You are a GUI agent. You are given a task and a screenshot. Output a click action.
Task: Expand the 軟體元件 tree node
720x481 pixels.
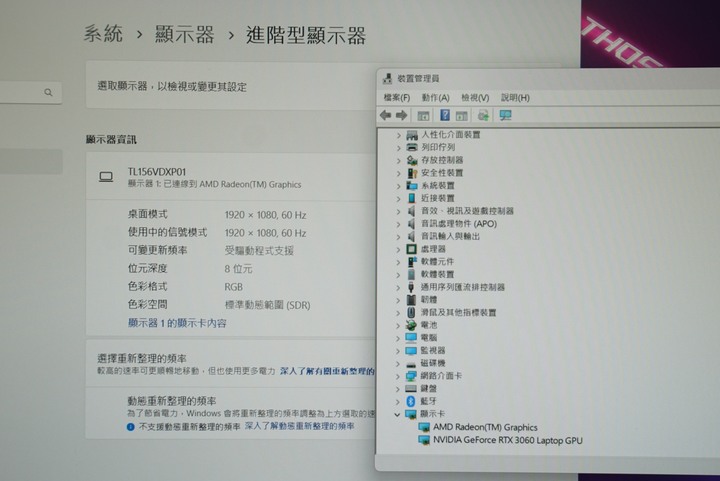tap(399, 262)
